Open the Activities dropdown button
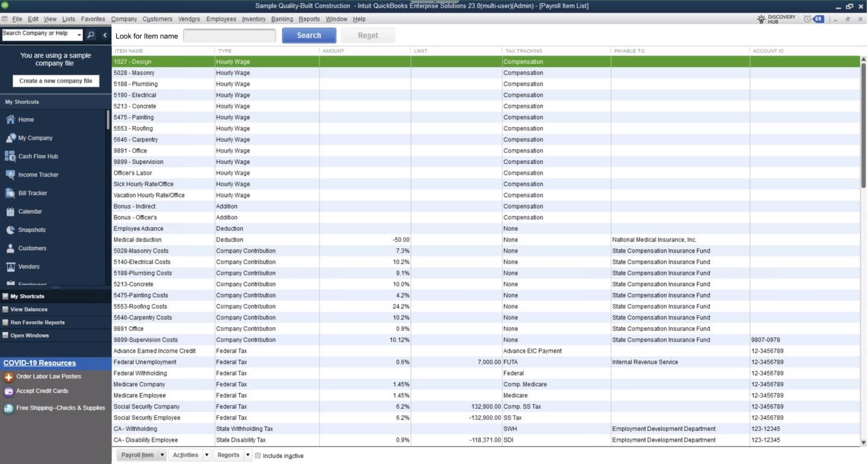This screenshot has height=464, width=868. click(x=190, y=455)
